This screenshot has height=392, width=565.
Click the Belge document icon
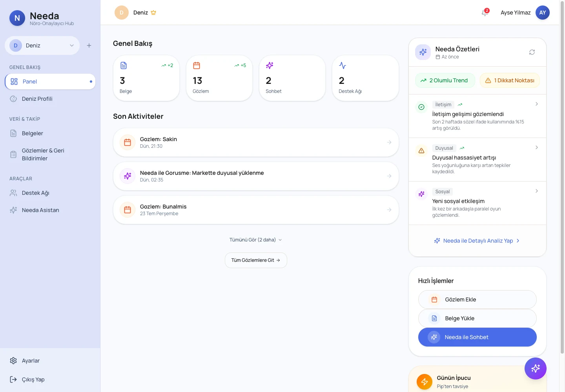point(124,65)
